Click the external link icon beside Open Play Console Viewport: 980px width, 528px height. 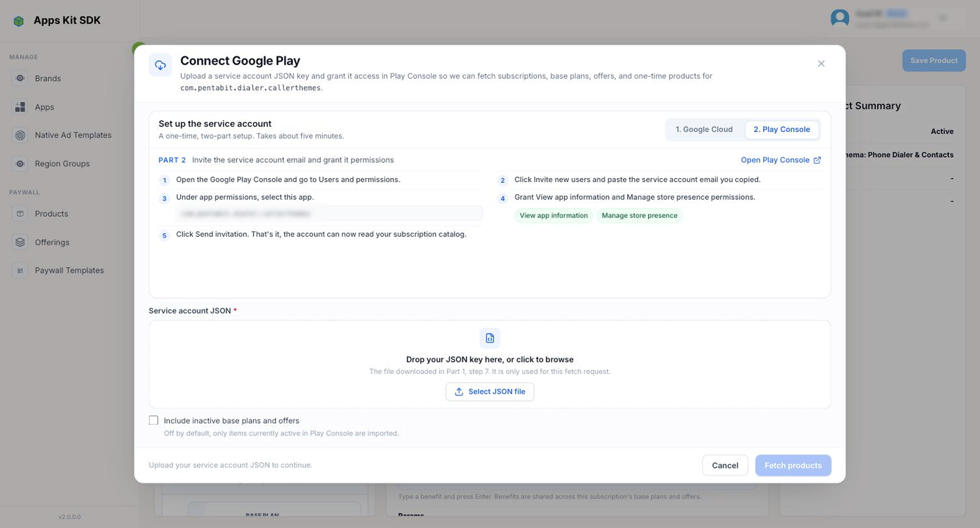point(817,160)
